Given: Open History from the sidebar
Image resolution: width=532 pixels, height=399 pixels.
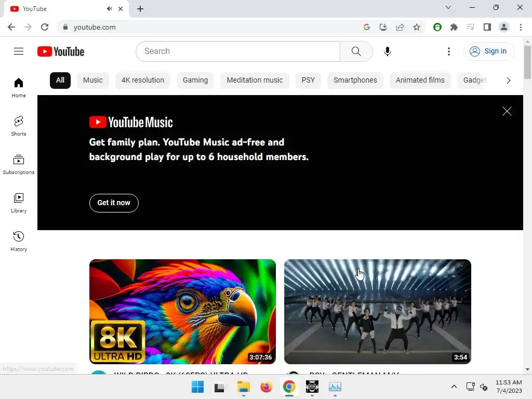Looking at the screenshot, I should click(19, 241).
